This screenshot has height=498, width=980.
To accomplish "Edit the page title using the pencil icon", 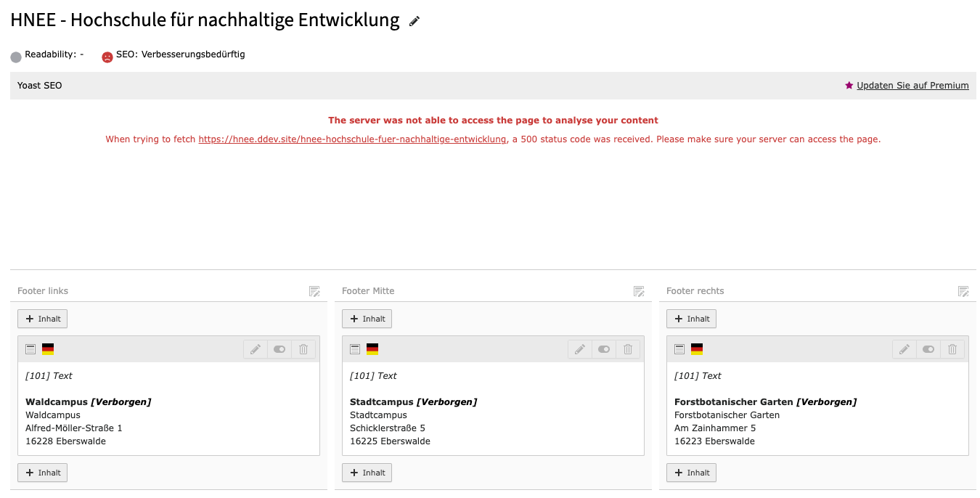I will pyautogui.click(x=414, y=20).
